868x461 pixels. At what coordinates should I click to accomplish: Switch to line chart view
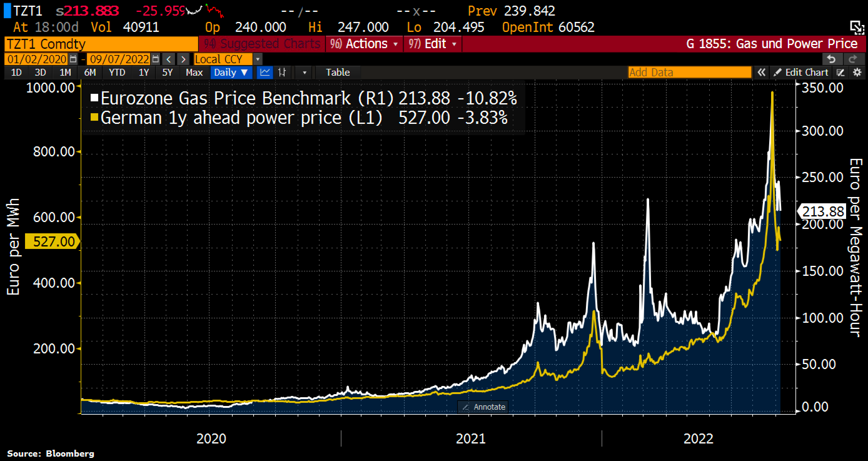coord(265,73)
